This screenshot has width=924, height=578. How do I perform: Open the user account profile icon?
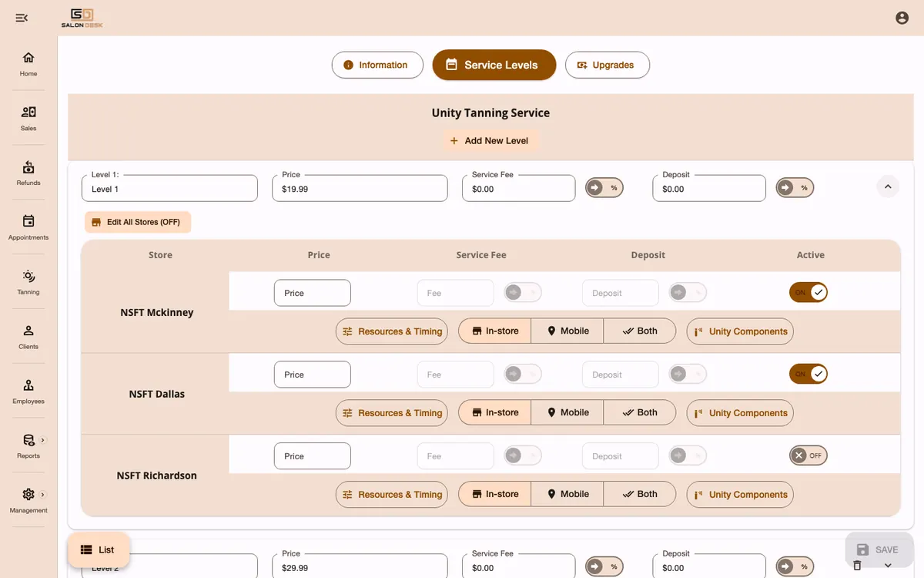[x=902, y=18]
